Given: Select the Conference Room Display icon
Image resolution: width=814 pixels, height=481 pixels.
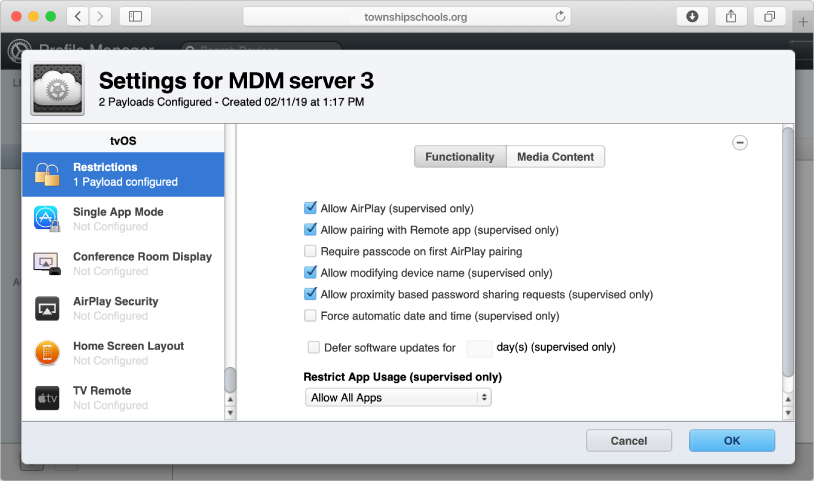Looking at the screenshot, I should point(48,264).
